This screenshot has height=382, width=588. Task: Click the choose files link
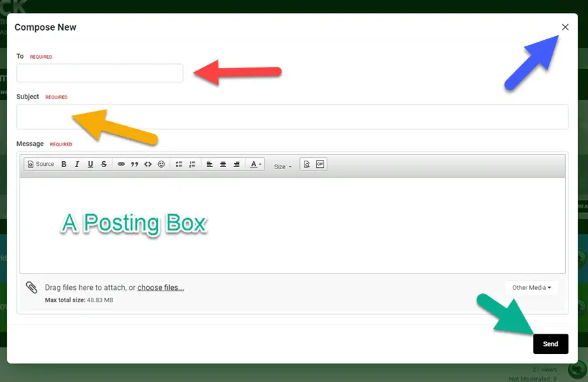tap(161, 288)
